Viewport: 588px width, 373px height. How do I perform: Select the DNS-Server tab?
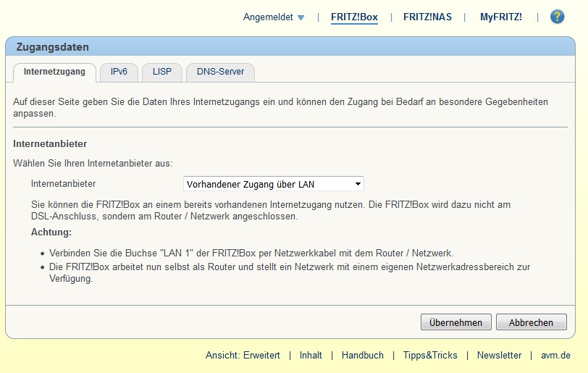pyautogui.click(x=220, y=72)
